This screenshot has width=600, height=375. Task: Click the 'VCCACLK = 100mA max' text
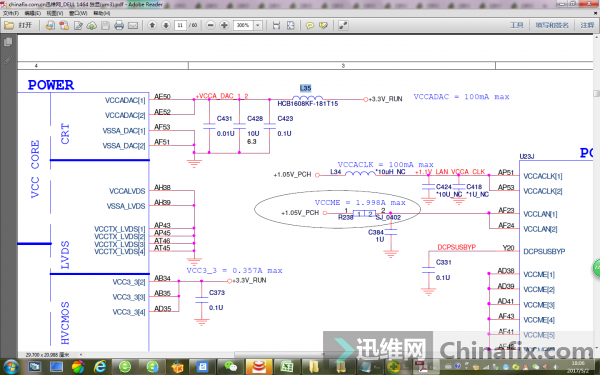pyautogui.click(x=385, y=165)
